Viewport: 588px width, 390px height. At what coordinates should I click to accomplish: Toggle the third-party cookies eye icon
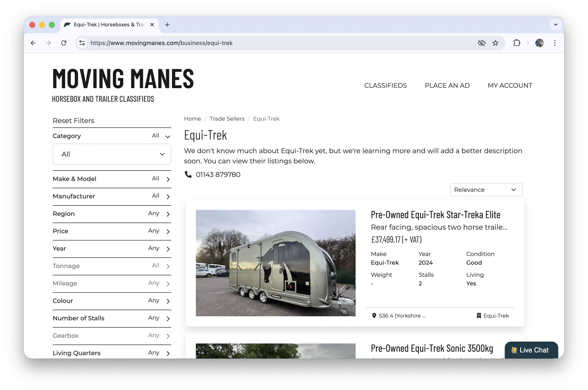[482, 43]
